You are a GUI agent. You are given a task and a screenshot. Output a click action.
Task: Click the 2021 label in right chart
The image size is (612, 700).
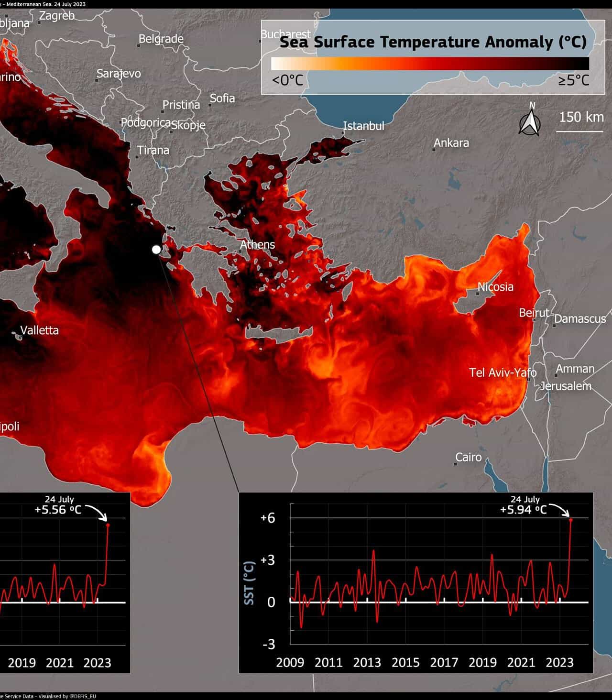[521, 662]
